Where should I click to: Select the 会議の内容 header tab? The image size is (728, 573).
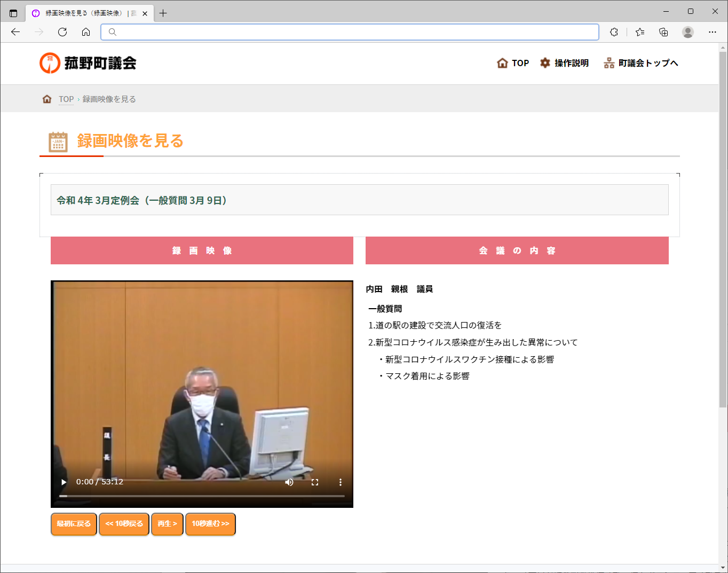coord(517,250)
